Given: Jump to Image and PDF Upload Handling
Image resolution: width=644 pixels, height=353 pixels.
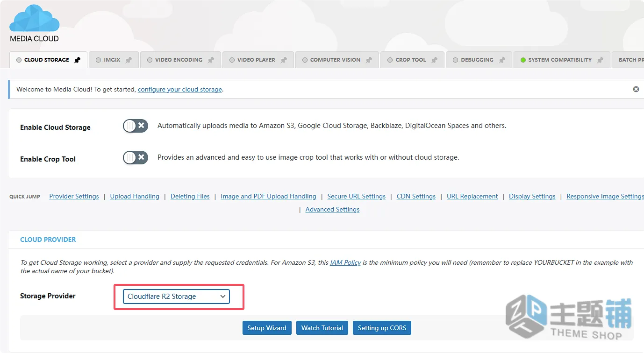Looking at the screenshot, I should 268,197.
